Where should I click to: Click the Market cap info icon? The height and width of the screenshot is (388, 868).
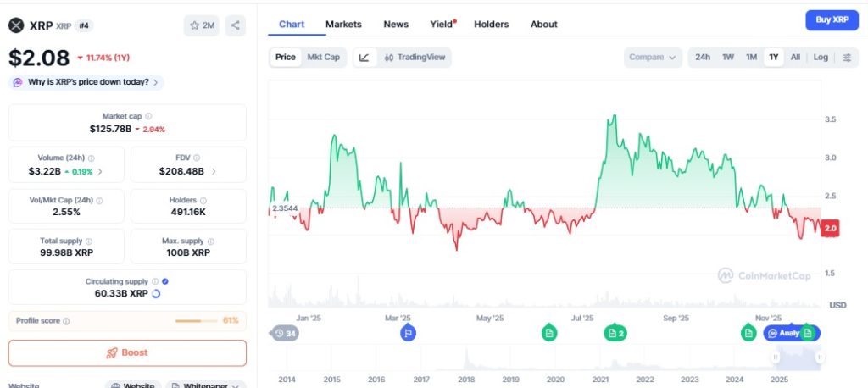pos(148,116)
